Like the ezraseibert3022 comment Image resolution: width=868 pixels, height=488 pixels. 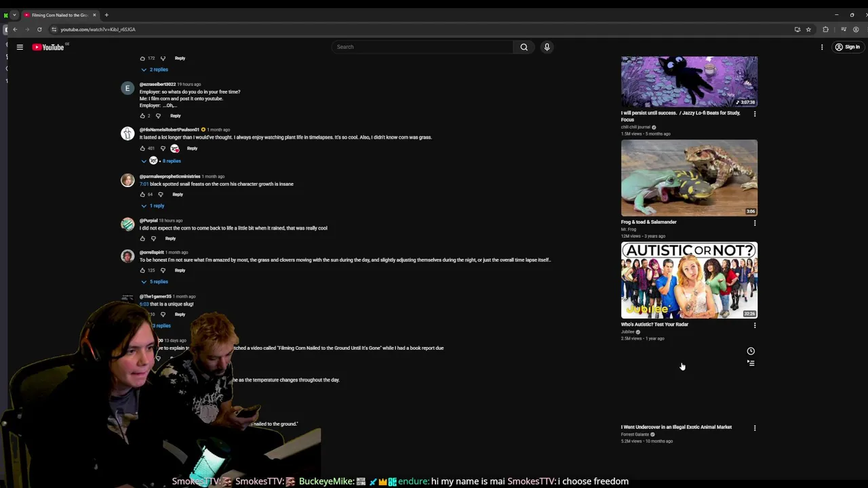(142, 116)
